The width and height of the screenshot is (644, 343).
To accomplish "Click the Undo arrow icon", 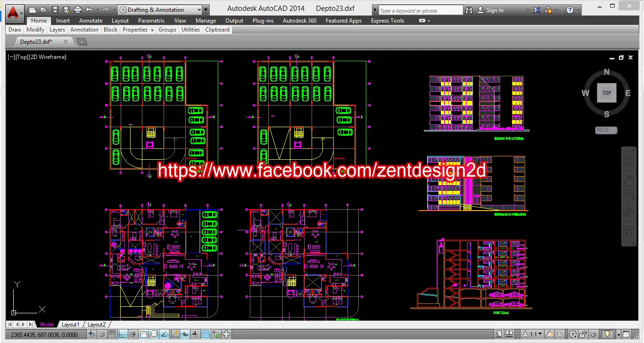I will point(89,9).
